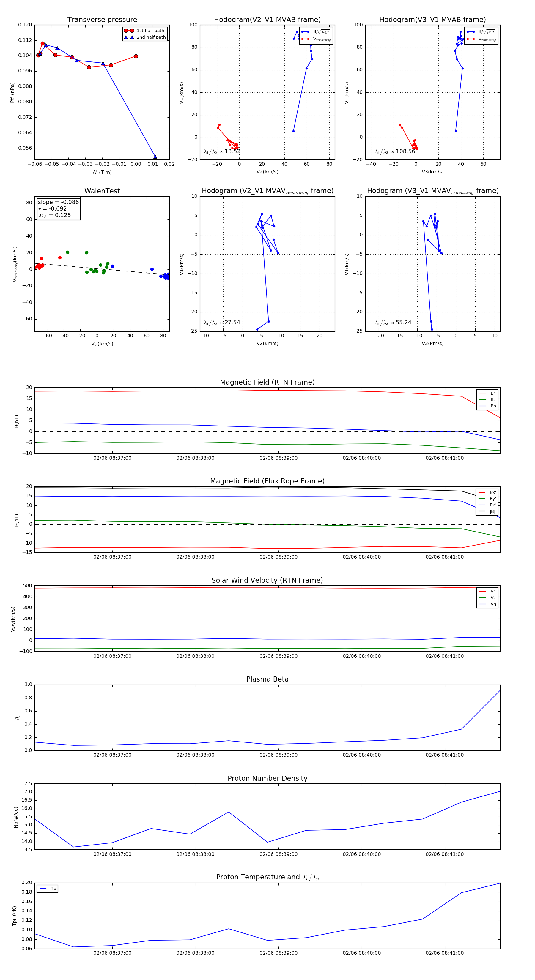
Task: Select the "|B|" legend entry
Action: click(487, 511)
